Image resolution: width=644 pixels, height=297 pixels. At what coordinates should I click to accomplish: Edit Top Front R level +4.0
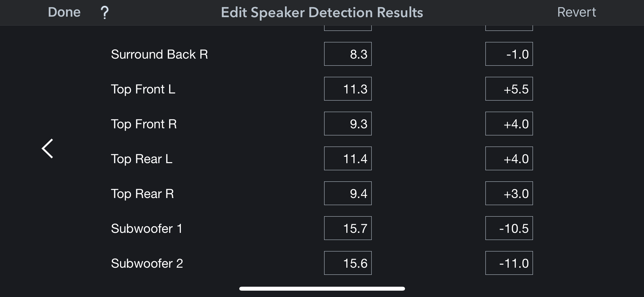509,124
